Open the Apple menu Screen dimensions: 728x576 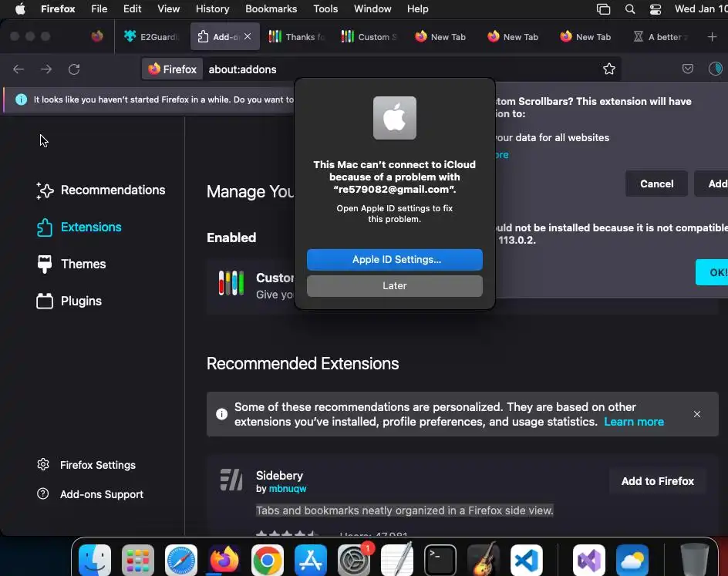(x=20, y=8)
